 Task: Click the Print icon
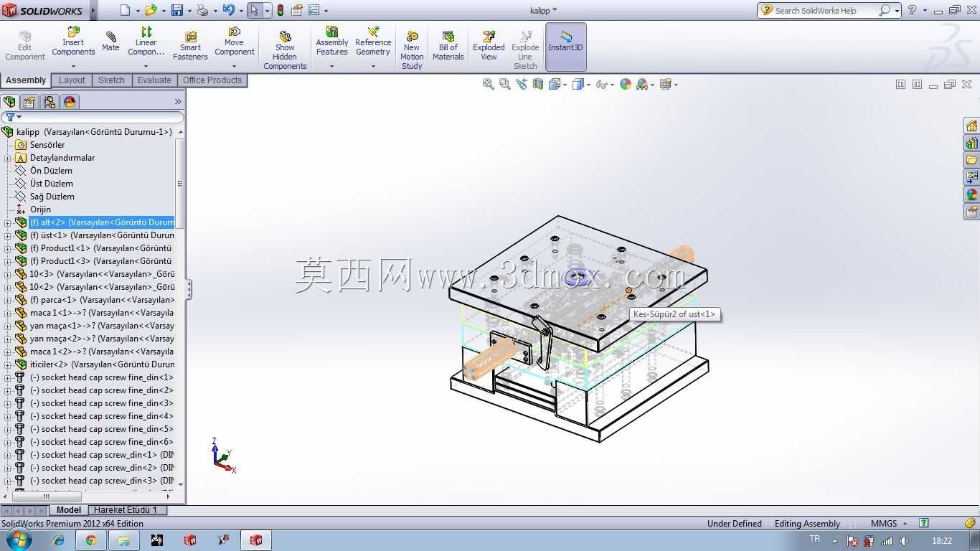pyautogui.click(x=202, y=10)
